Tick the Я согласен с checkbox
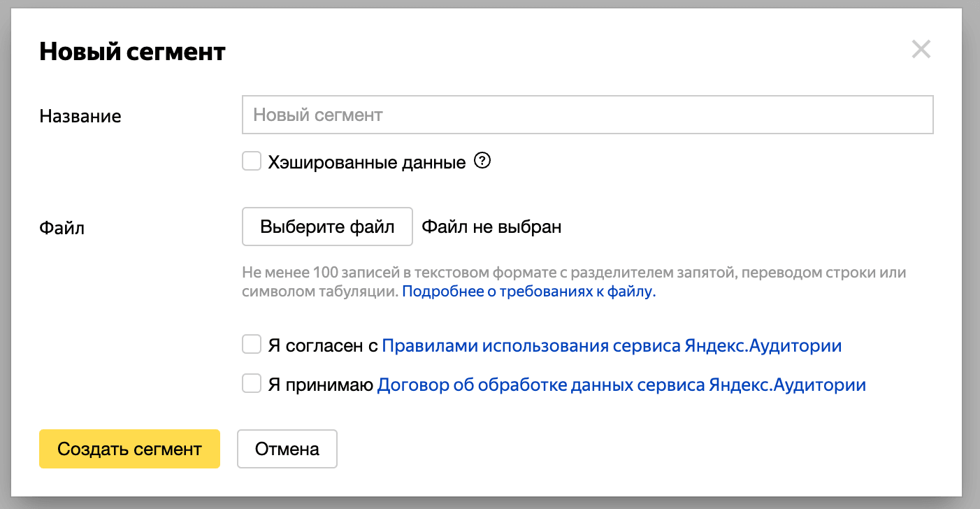This screenshot has width=980, height=509. [252, 345]
